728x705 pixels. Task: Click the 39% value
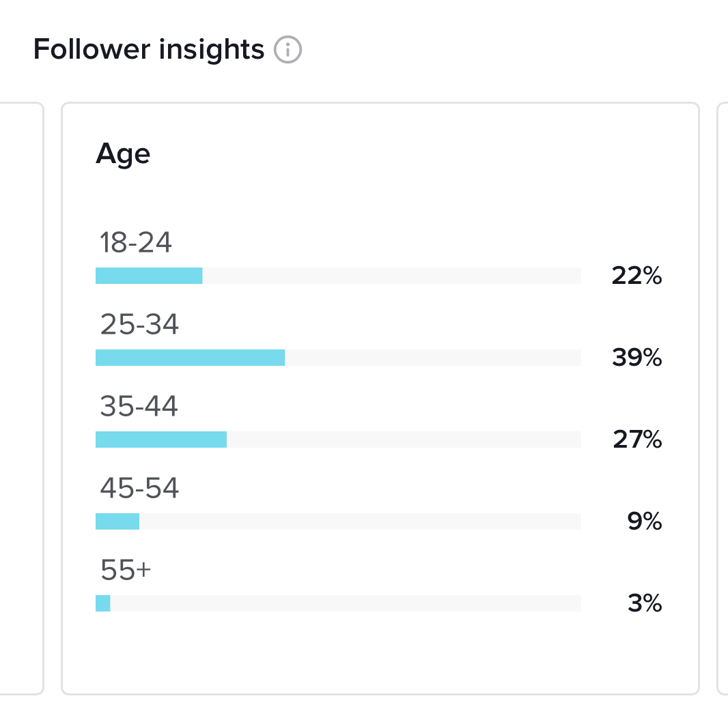point(636,358)
